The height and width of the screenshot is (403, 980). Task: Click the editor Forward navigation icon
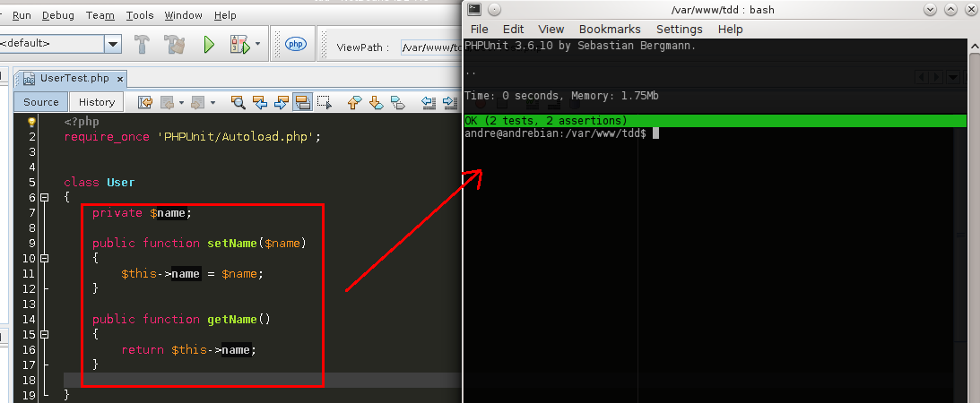(x=197, y=102)
